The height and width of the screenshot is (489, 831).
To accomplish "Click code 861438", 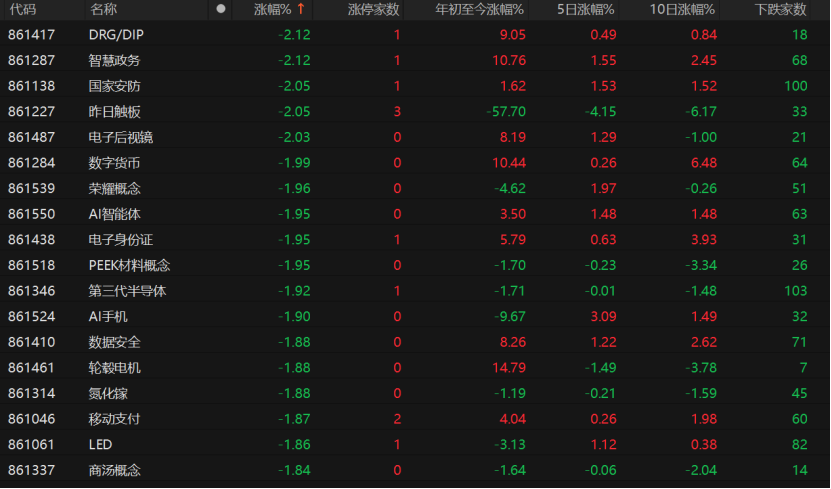I will (31, 239).
